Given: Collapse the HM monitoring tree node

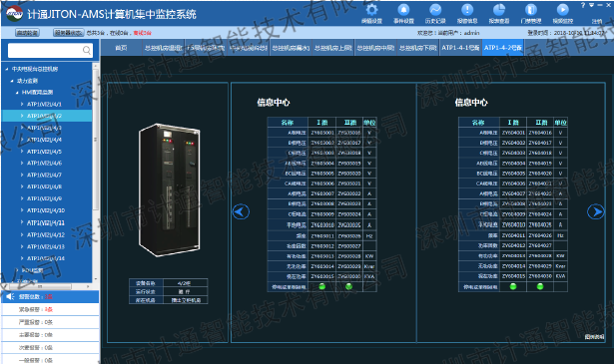Looking at the screenshot, I should click(17, 93).
